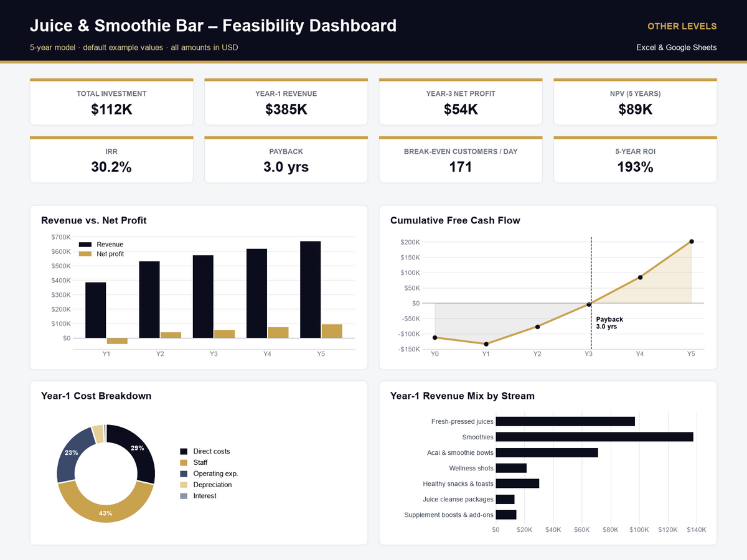This screenshot has height=560, width=747.
Task: Click the Smoothies revenue bar
Action: pyautogui.click(x=594, y=437)
